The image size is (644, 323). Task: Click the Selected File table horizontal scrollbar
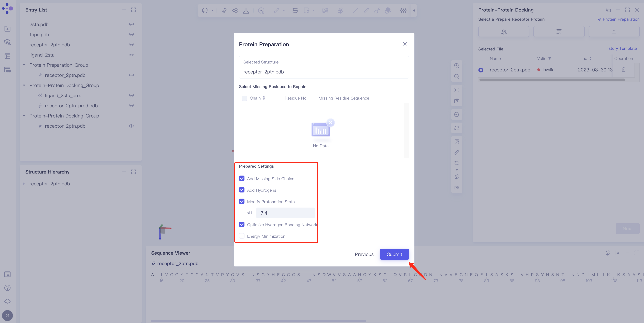552,80
